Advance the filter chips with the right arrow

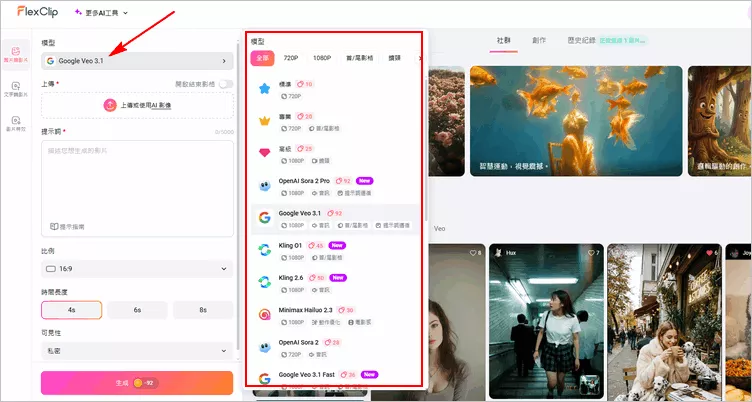420,58
